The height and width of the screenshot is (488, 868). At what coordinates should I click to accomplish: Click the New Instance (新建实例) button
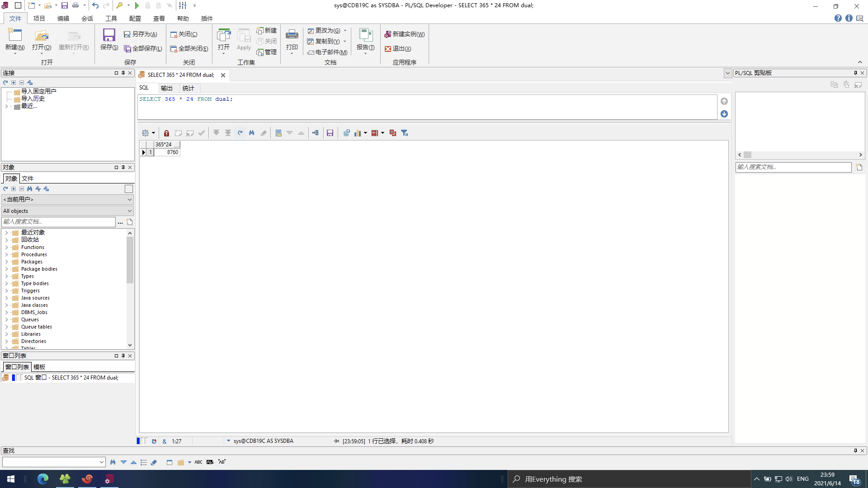[x=405, y=34]
